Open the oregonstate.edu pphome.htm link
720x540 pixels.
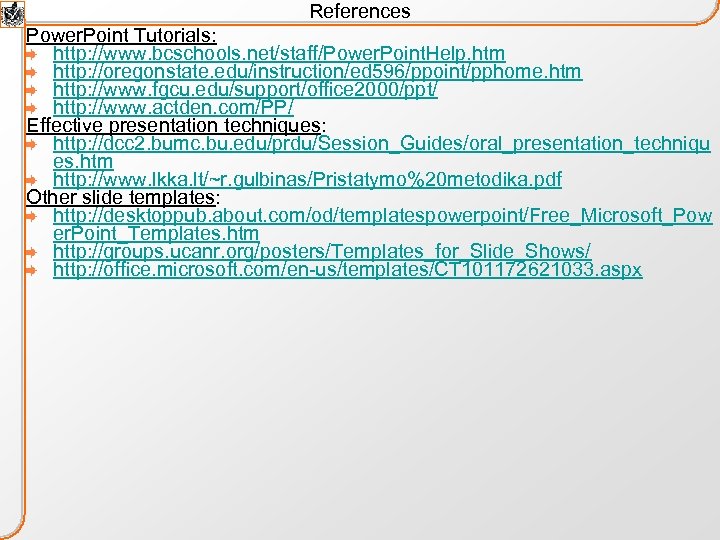coord(318,72)
